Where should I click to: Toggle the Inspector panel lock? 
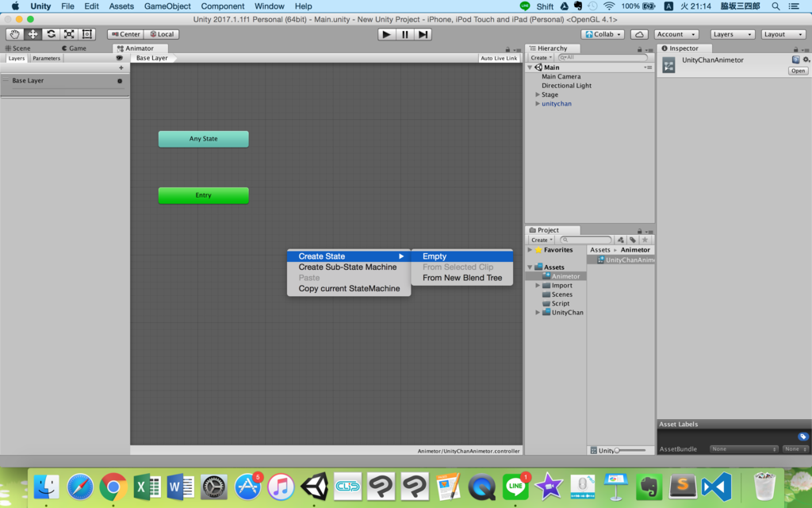[796, 50]
